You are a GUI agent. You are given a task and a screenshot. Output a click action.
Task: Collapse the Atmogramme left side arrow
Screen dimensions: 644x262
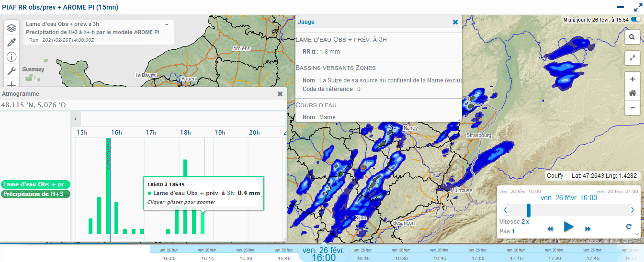76,118
